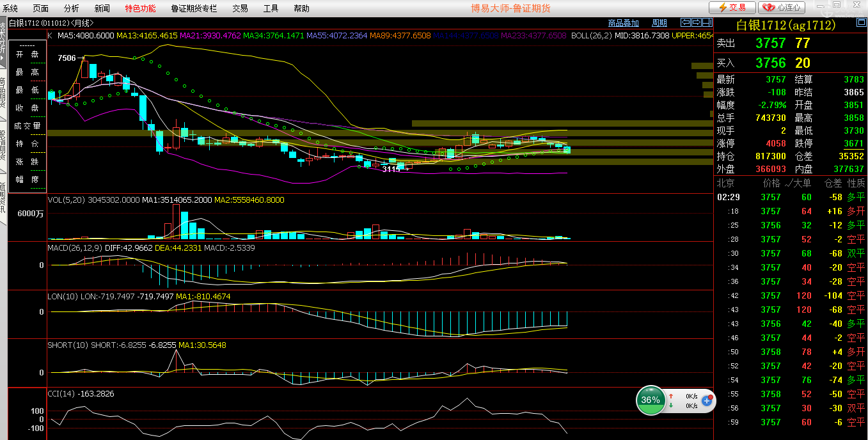The image size is (868, 440).
Task: Open the 鲁证期货专栏 menu
Action: 194,8
